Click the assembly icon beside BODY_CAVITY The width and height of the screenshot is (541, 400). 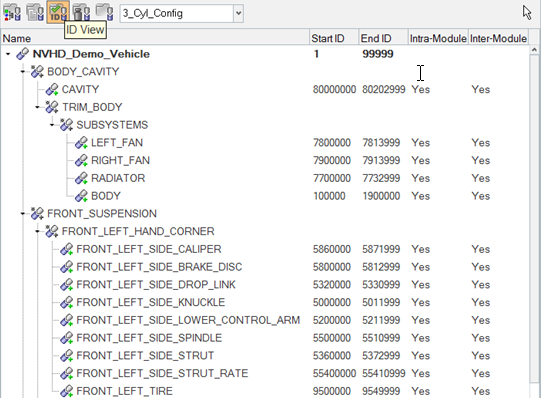pyautogui.click(x=37, y=71)
